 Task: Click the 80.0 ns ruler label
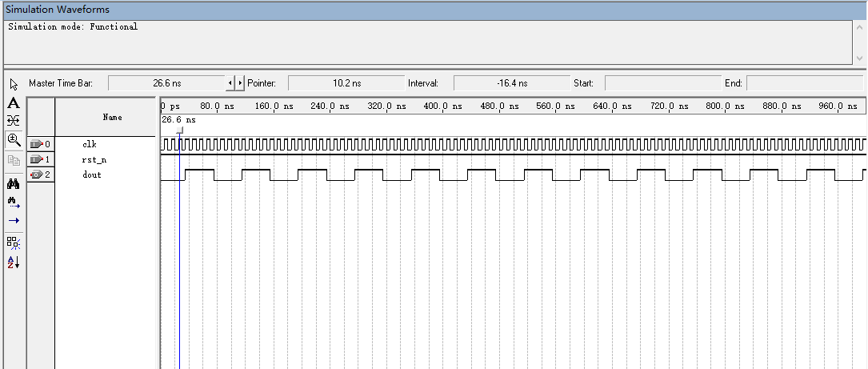coord(218,106)
